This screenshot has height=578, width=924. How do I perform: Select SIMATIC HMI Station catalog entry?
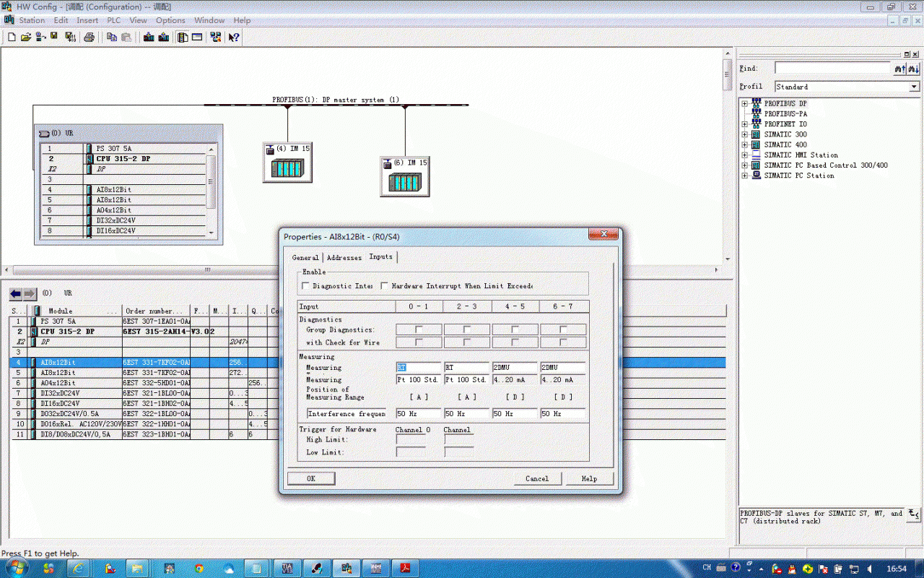pyautogui.click(x=801, y=155)
